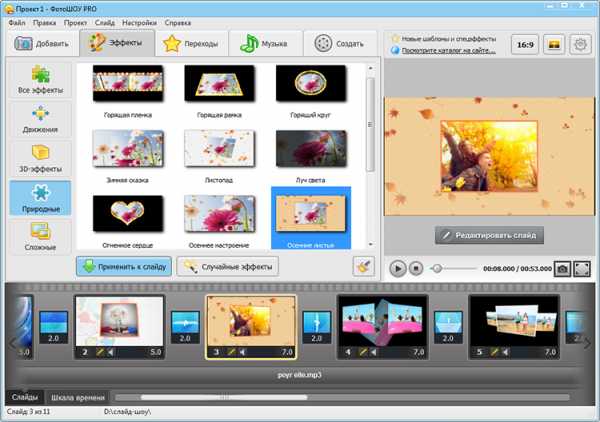Switch to the Слайды view tab
600x422 pixels.
pos(24,398)
